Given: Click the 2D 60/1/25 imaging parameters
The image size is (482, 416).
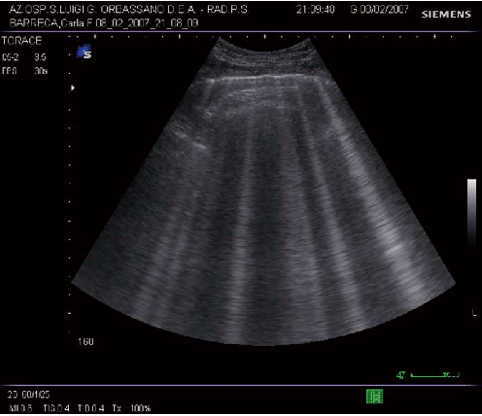Looking at the screenshot, I should pos(29,395).
